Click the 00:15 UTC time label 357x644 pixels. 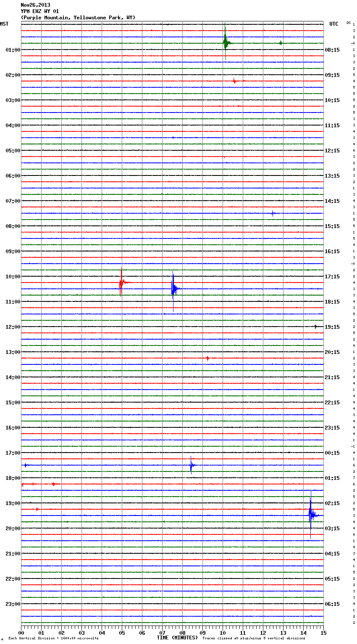point(332,453)
